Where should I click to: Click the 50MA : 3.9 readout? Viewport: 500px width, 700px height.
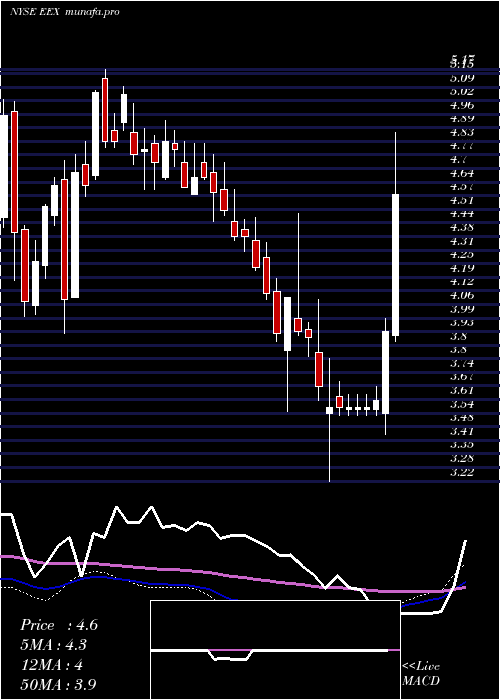tap(59, 684)
